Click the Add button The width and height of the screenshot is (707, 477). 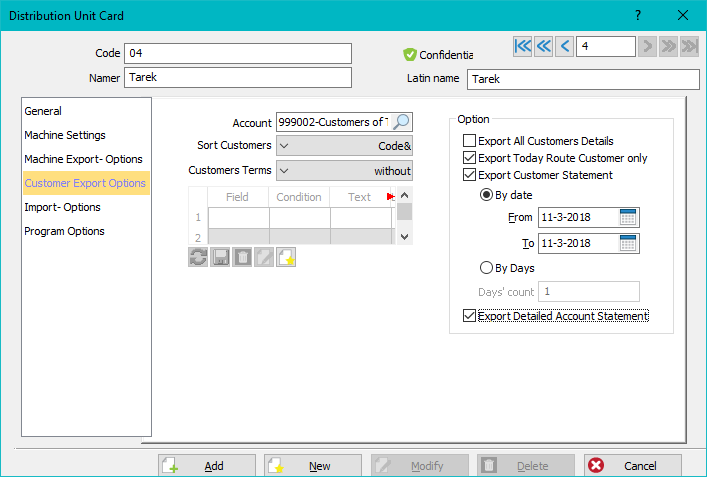pyautogui.click(x=207, y=465)
